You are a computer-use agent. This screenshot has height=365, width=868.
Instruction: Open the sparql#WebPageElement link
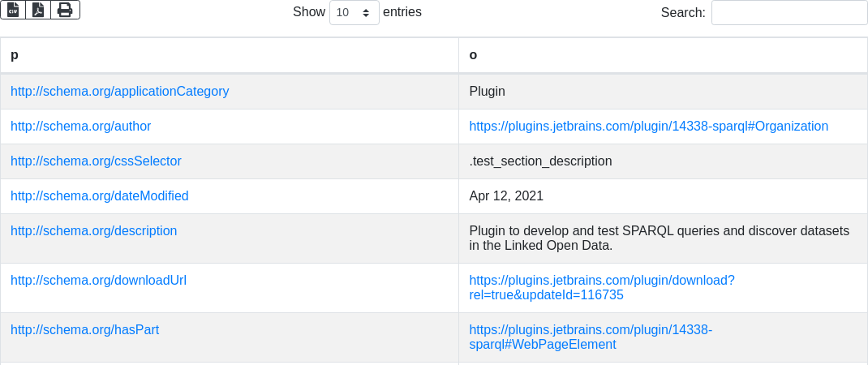click(x=590, y=337)
